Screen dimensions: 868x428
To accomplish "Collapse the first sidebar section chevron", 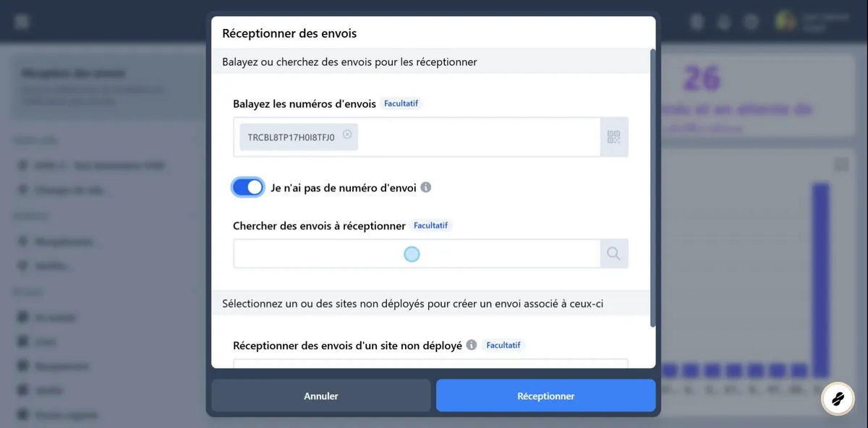I will pos(194,140).
